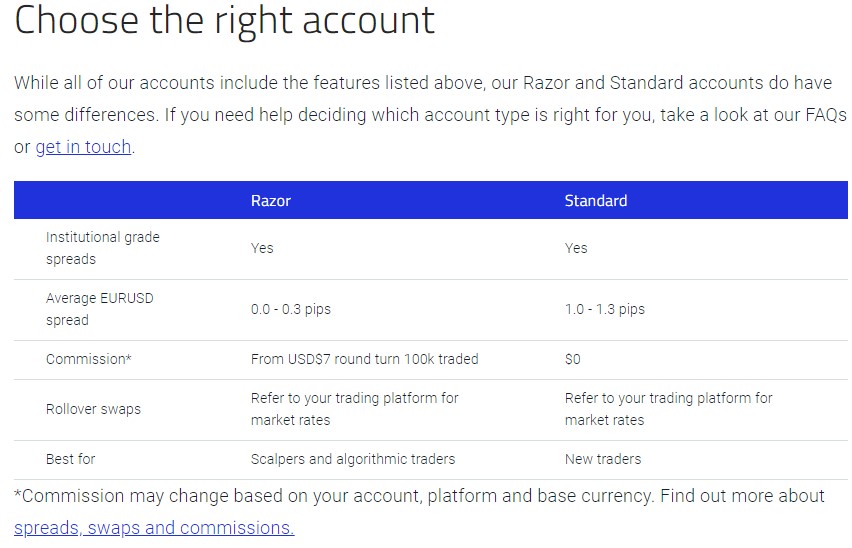Click the commission footnote text below table
The image size is (852, 548).
[420, 496]
